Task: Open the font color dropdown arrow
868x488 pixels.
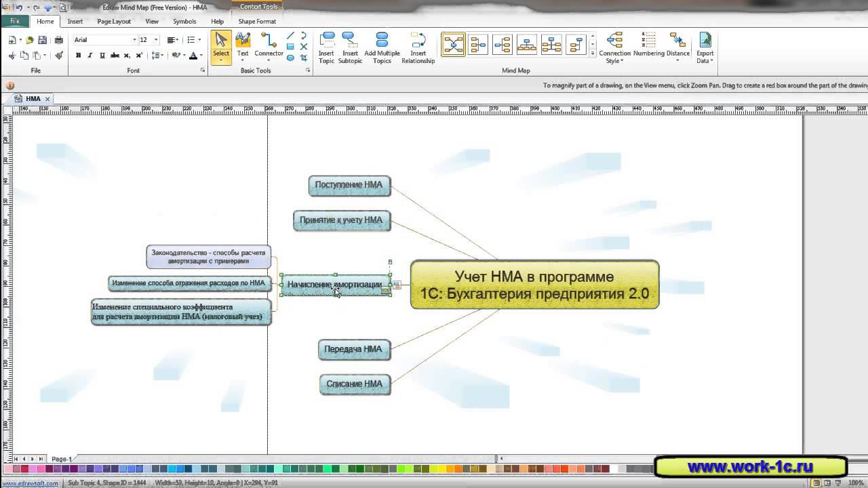Action: (202, 56)
